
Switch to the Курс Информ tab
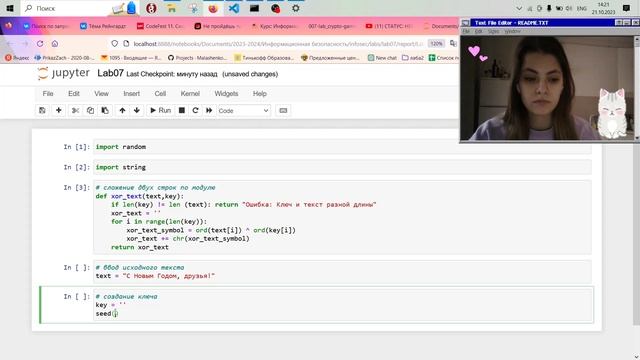(274, 26)
